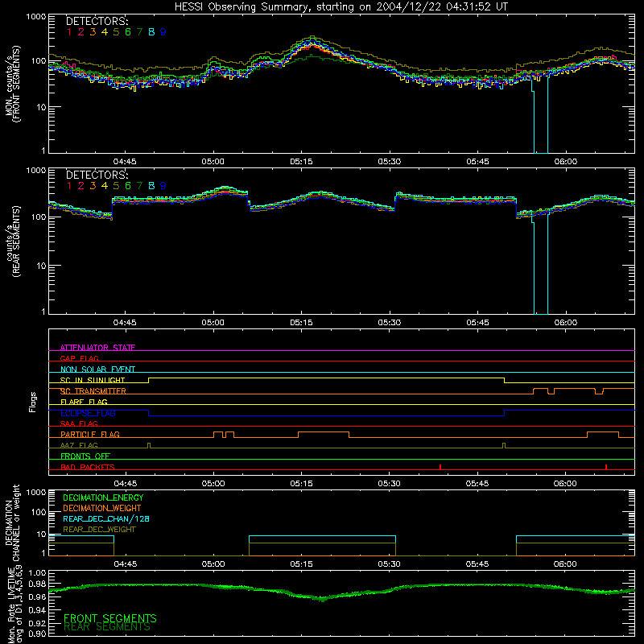Select olive detector 5 in front segments legend

(x=116, y=32)
